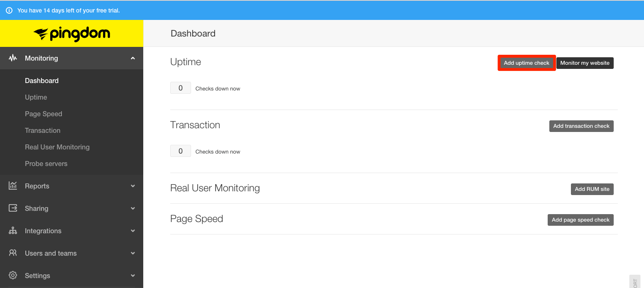
Task: Click the Reports bar chart icon
Action: pos(13,186)
